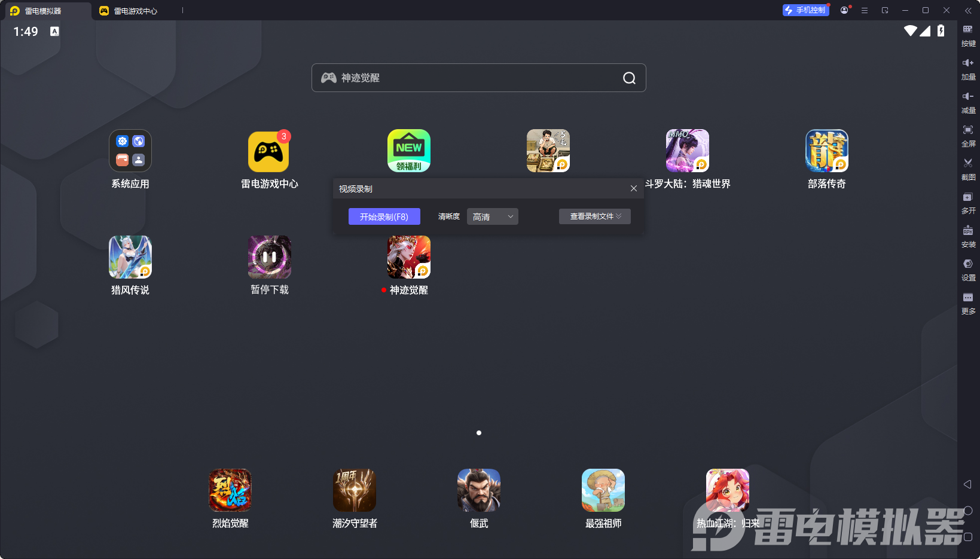Click the search magnifier icon

(629, 78)
